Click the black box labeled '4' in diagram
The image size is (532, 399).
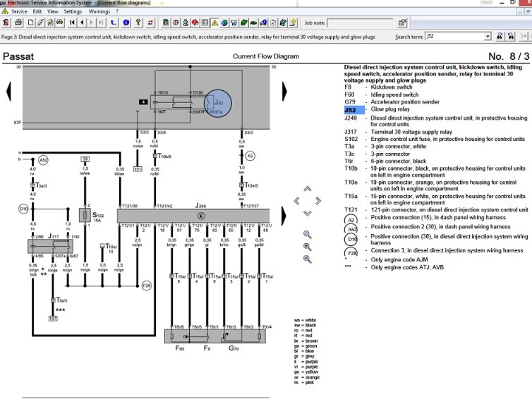point(143,102)
